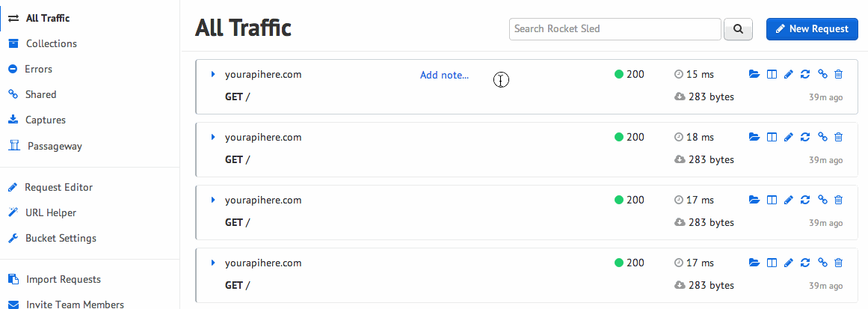Image resolution: width=868 pixels, height=309 pixels.
Task: Click the share link icon on the third request
Action: [822, 200]
